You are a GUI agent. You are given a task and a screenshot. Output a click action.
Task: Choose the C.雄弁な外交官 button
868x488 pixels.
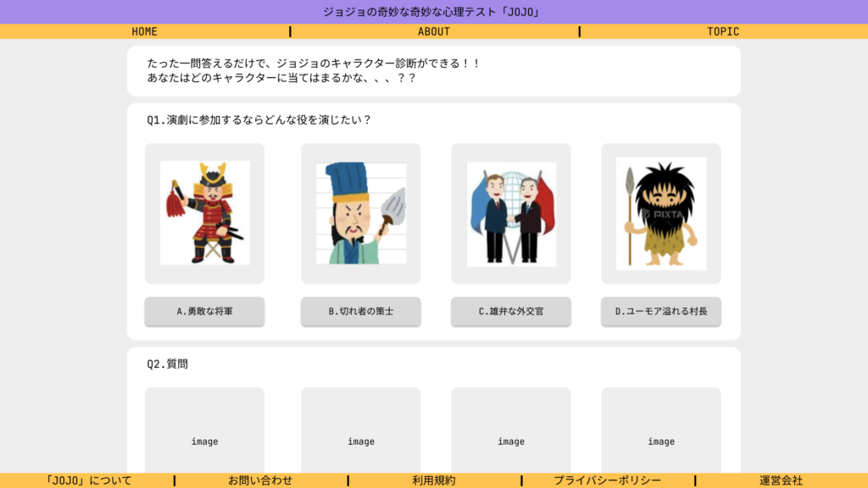[511, 311]
